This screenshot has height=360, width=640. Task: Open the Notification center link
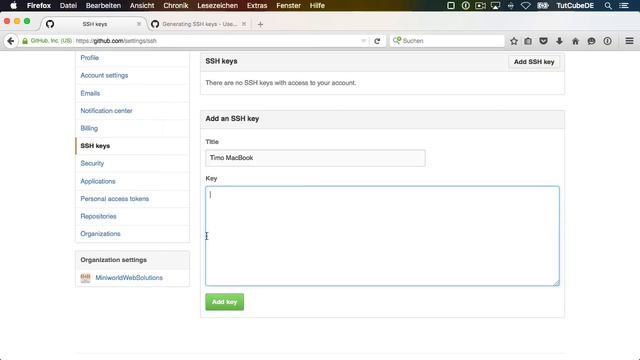click(x=106, y=111)
